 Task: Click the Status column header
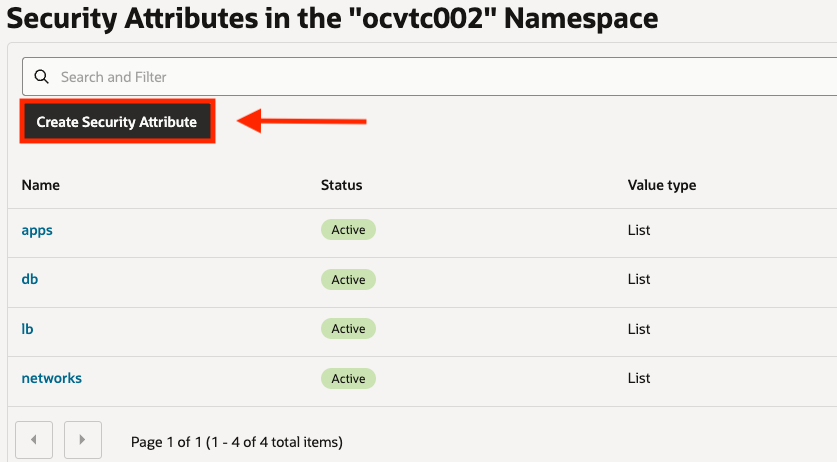click(341, 185)
